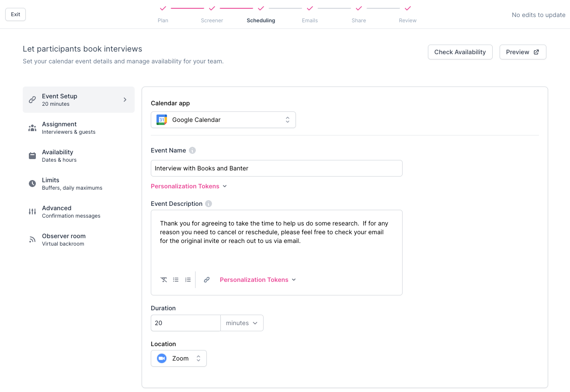This screenshot has width=570, height=392.
Task: Go to the Screener step
Action: click(x=212, y=14)
